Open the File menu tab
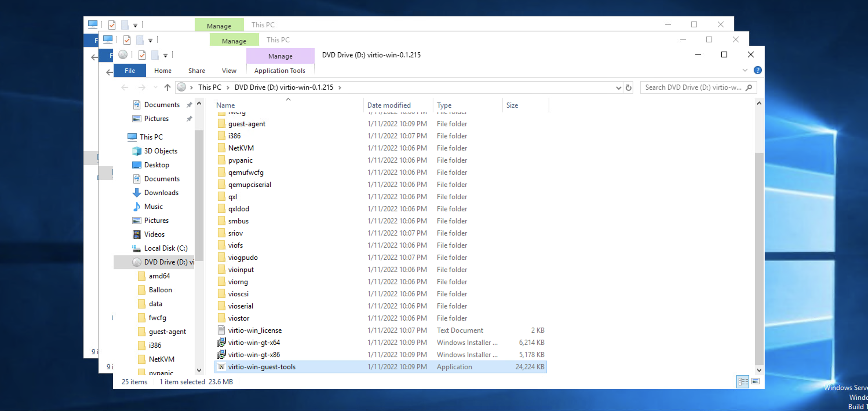The width and height of the screenshot is (868, 411). (x=130, y=71)
